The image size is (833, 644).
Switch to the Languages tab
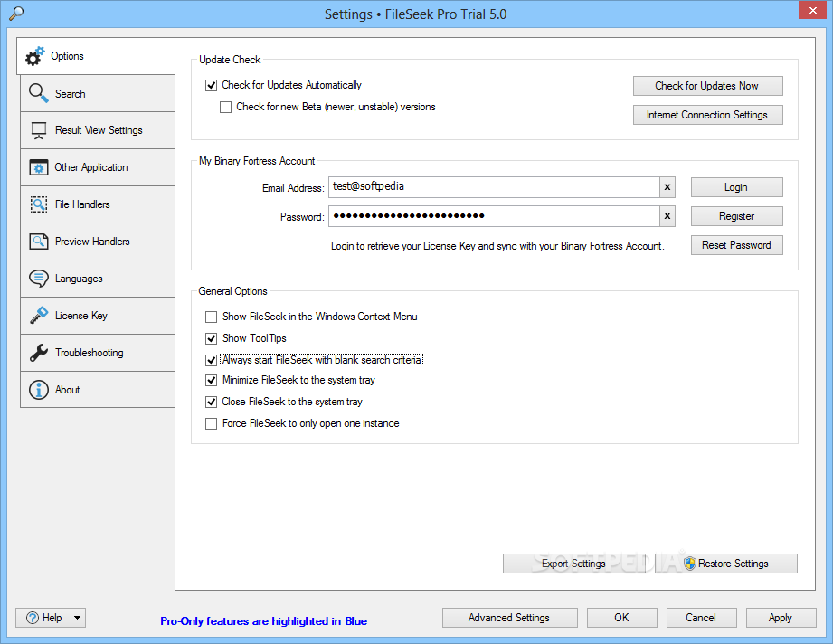pos(98,279)
